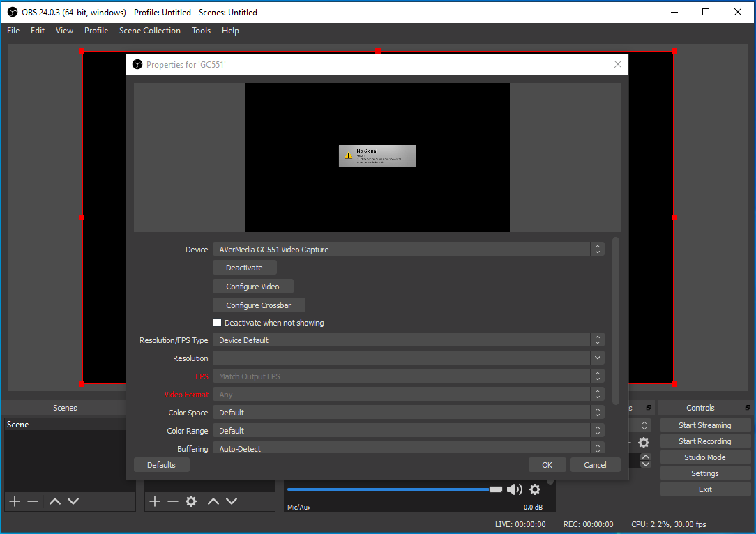Open the Buffering dropdown
Screen dimensions: 756x534
tap(409, 448)
